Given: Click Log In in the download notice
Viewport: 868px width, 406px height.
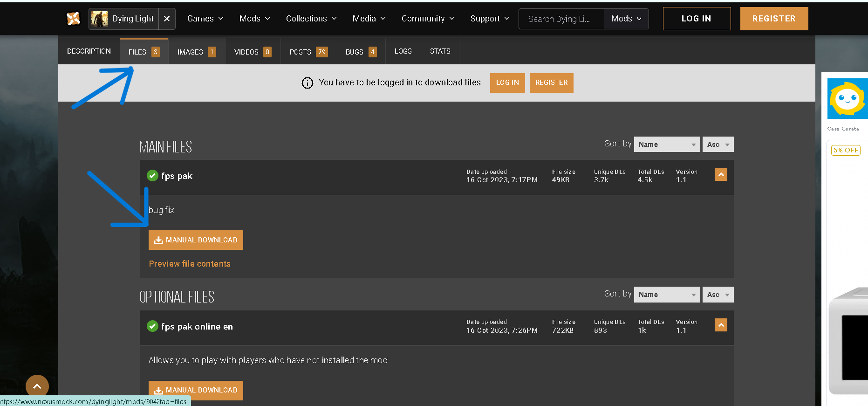Looking at the screenshot, I should tap(507, 83).
